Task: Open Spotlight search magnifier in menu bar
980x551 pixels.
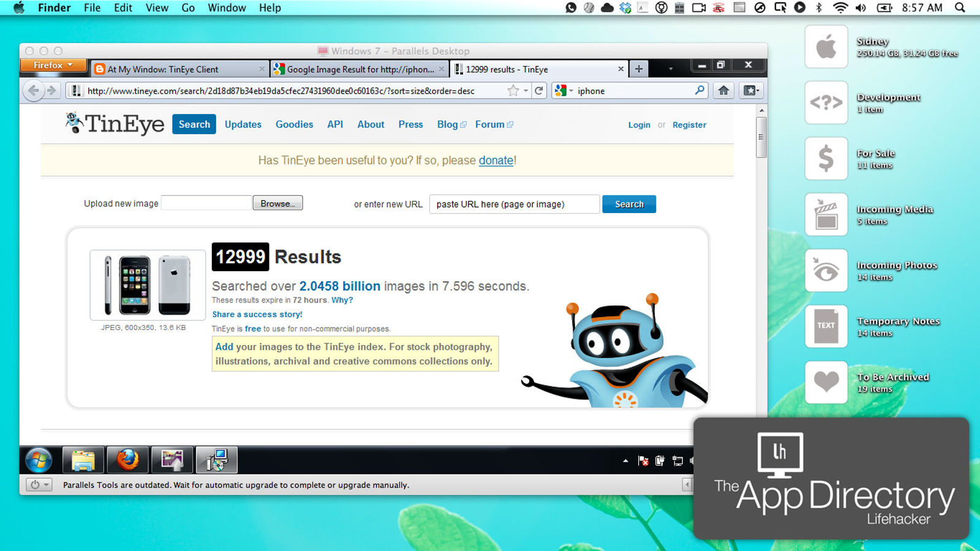Action: click(x=960, y=7)
